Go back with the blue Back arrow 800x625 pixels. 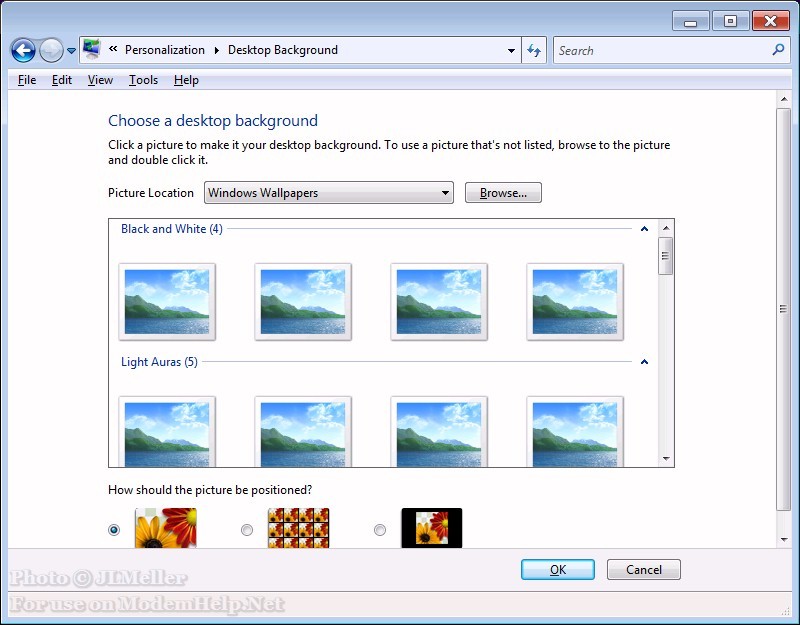pyautogui.click(x=23, y=51)
